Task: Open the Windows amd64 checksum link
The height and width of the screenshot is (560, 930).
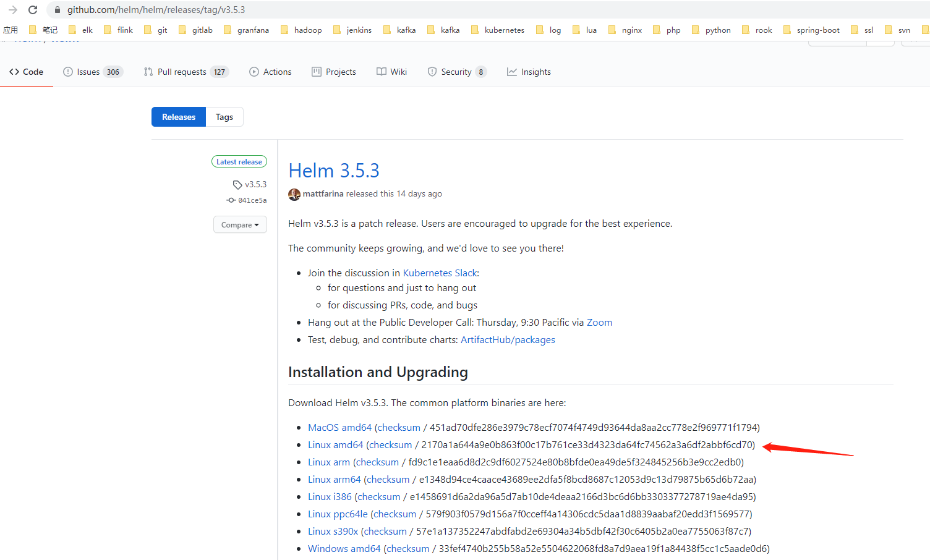Action: click(x=408, y=548)
